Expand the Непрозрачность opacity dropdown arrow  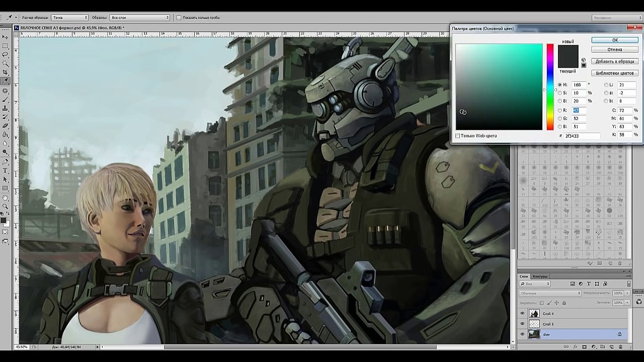click(x=627, y=293)
